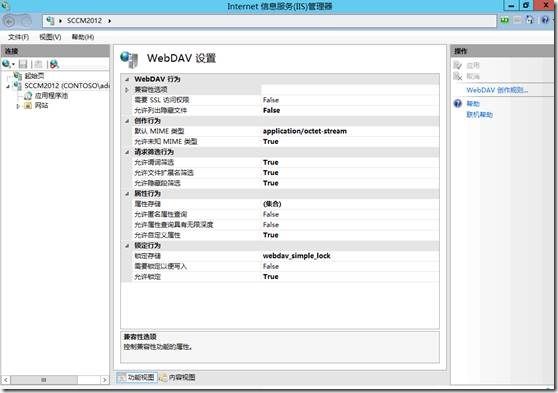Expand the 网站 tree node arrow
Viewport: 558px width, 393px height.
(18, 106)
